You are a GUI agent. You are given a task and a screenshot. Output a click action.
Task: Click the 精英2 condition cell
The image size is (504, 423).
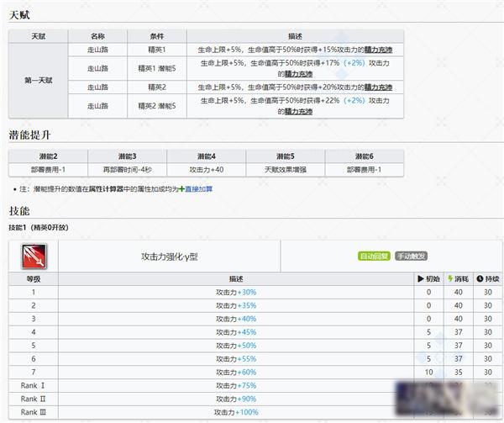pos(157,87)
